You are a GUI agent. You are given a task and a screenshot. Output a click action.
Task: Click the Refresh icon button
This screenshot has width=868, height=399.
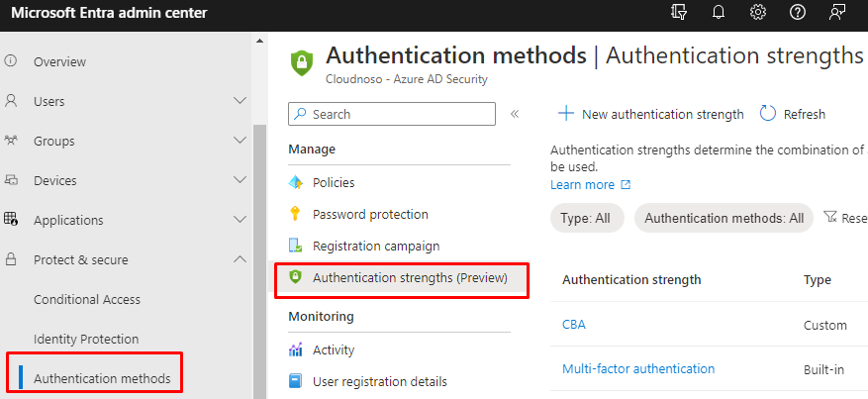click(x=768, y=114)
